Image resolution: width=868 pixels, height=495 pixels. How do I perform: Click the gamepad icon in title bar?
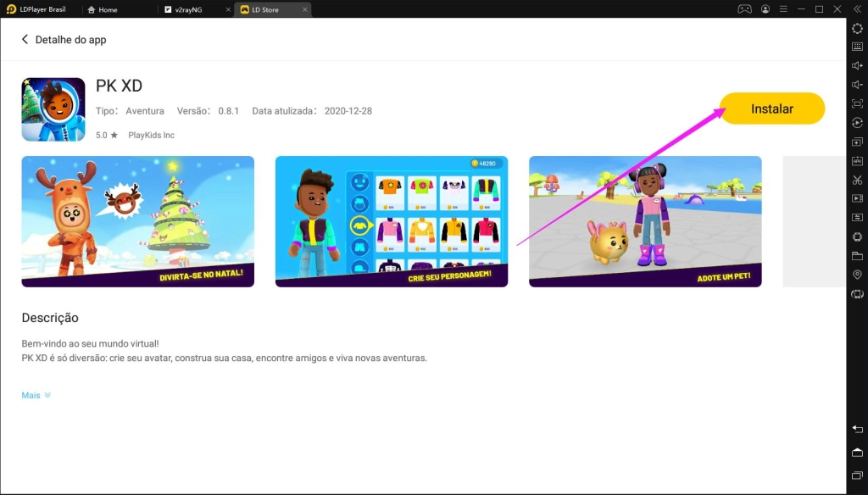click(x=744, y=9)
